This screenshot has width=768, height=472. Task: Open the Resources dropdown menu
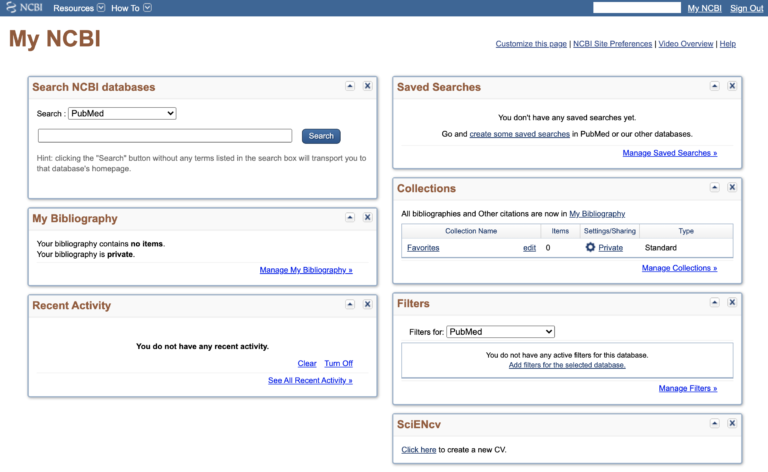(79, 8)
